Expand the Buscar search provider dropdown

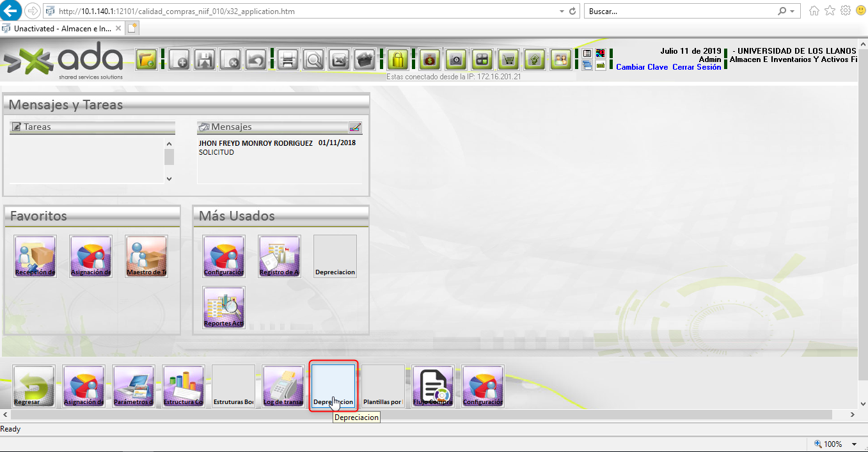coord(792,12)
